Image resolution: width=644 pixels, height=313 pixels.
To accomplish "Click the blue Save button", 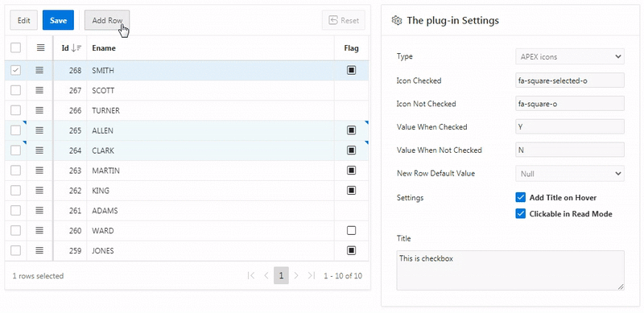I will 58,21.
